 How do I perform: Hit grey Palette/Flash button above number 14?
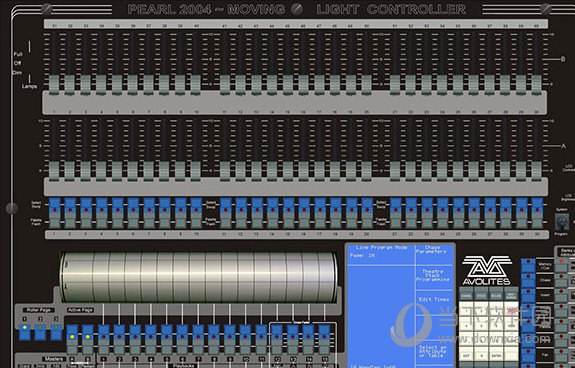point(272,222)
